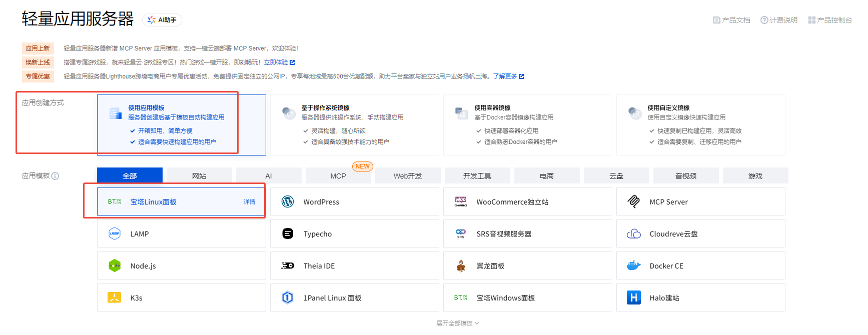
Task: Click the 使用自定义镜像 icon
Action: pos(634,113)
